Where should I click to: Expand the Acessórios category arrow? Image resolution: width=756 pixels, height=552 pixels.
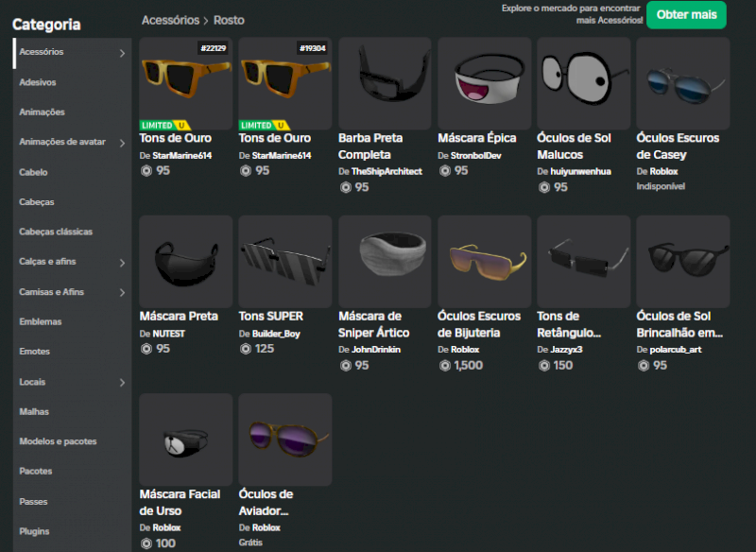[122, 53]
